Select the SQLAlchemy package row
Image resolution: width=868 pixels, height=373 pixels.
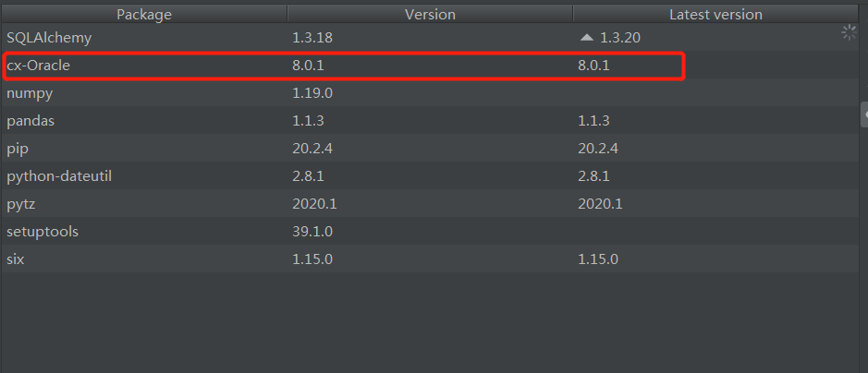point(430,38)
